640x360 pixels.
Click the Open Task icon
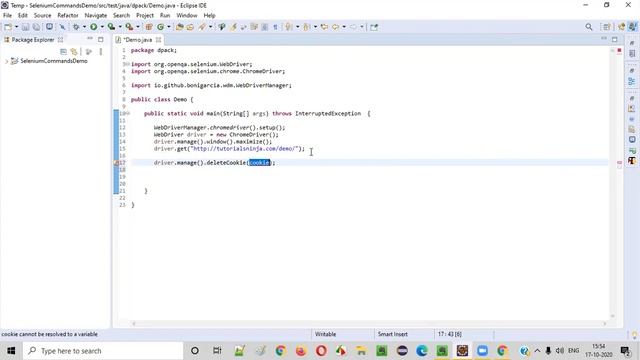coord(190,27)
